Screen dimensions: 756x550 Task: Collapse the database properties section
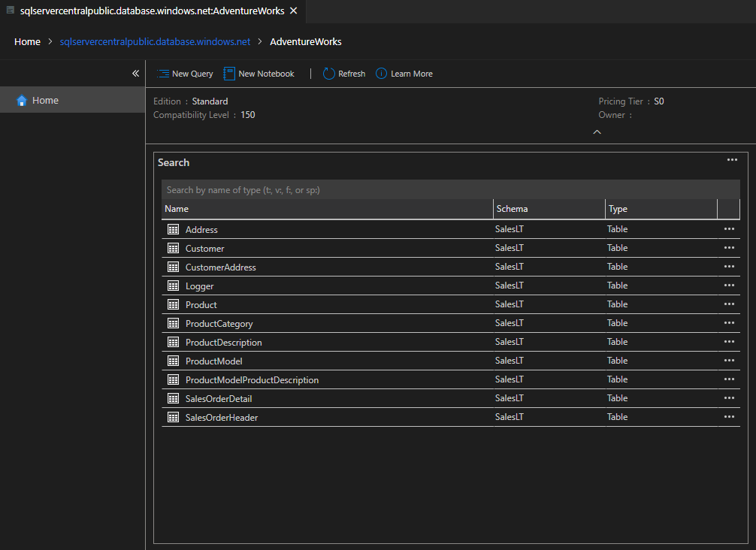point(597,132)
